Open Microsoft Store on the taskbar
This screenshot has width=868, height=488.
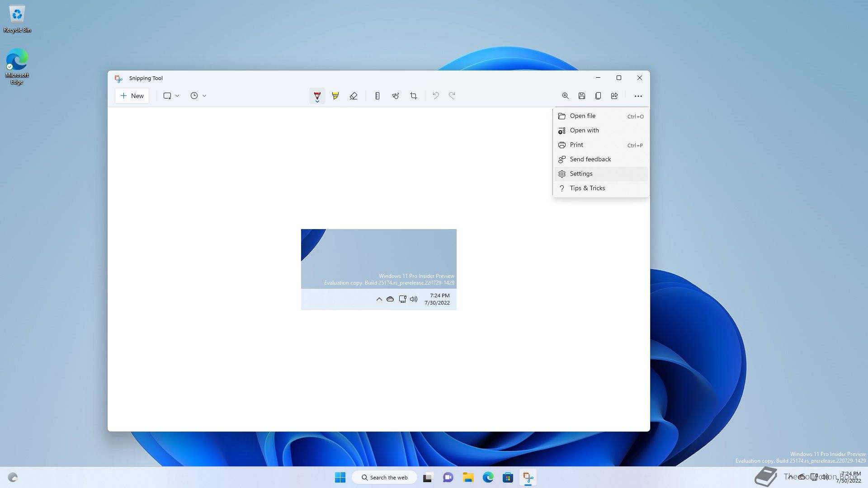(x=508, y=477)
